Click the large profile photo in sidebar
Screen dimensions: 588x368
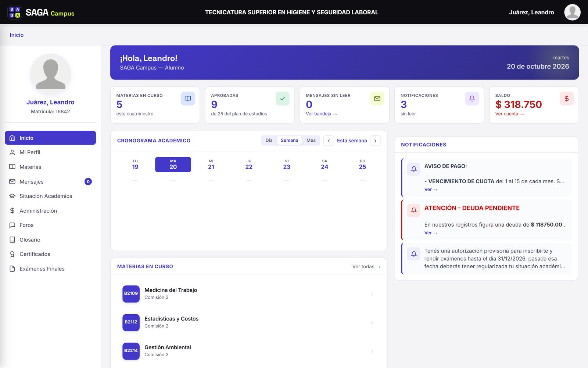pyautogui.click(x=50, y=73)
